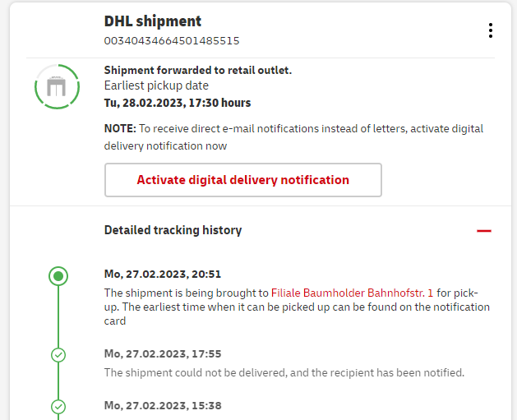Select the Mo, 27.02.2023, 17:55 entry timestamp

coord(163,354)
